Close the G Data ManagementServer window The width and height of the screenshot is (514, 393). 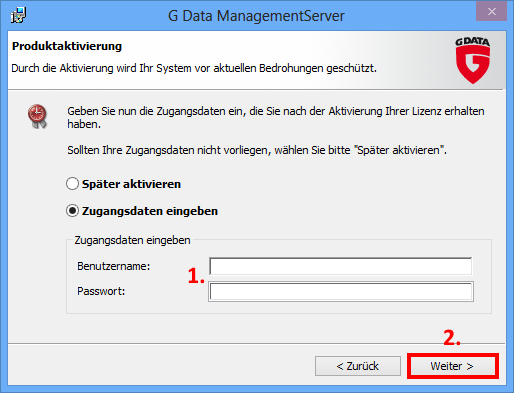[492, 12]
